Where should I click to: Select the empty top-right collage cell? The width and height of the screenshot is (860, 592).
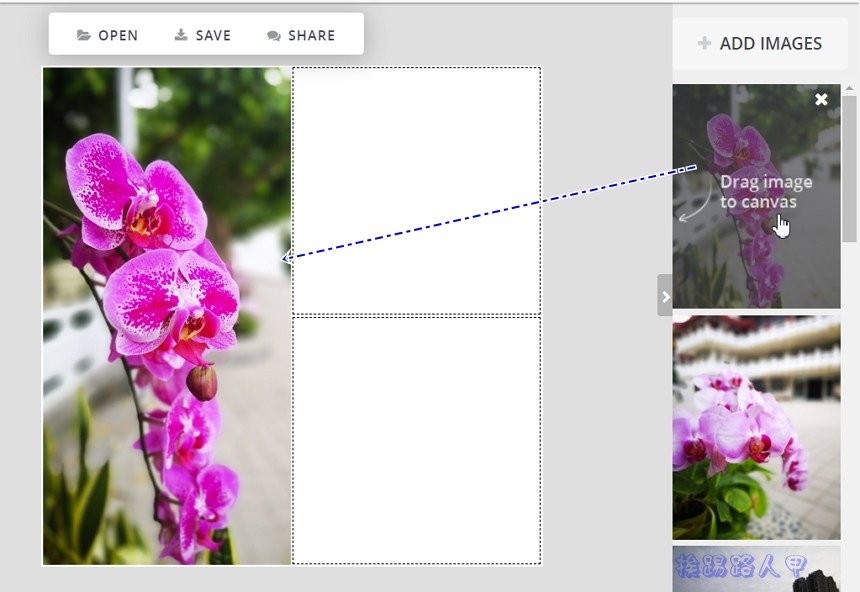click(416, 190)
